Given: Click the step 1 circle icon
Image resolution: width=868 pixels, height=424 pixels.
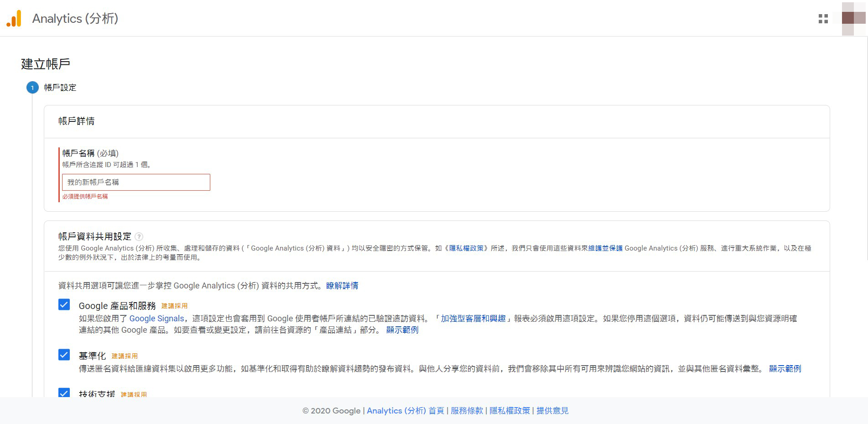Looking at the screenshot, I should pos(32,88).
